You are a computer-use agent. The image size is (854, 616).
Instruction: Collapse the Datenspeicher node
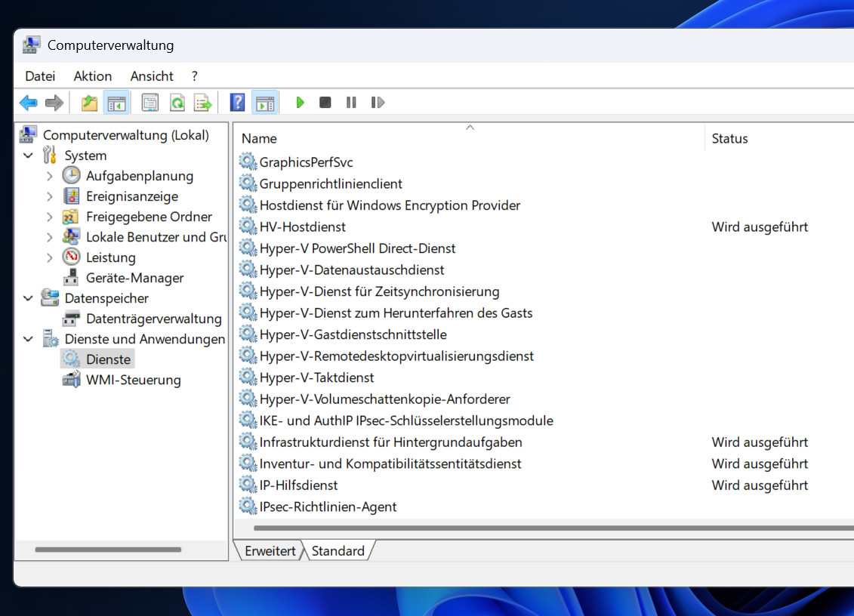(29, 298)
